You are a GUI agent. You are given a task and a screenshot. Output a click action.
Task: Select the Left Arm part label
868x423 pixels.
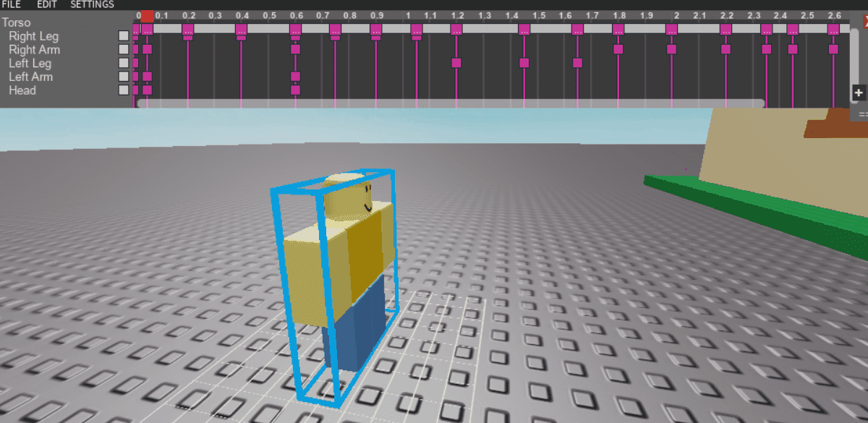click(30, 77)
